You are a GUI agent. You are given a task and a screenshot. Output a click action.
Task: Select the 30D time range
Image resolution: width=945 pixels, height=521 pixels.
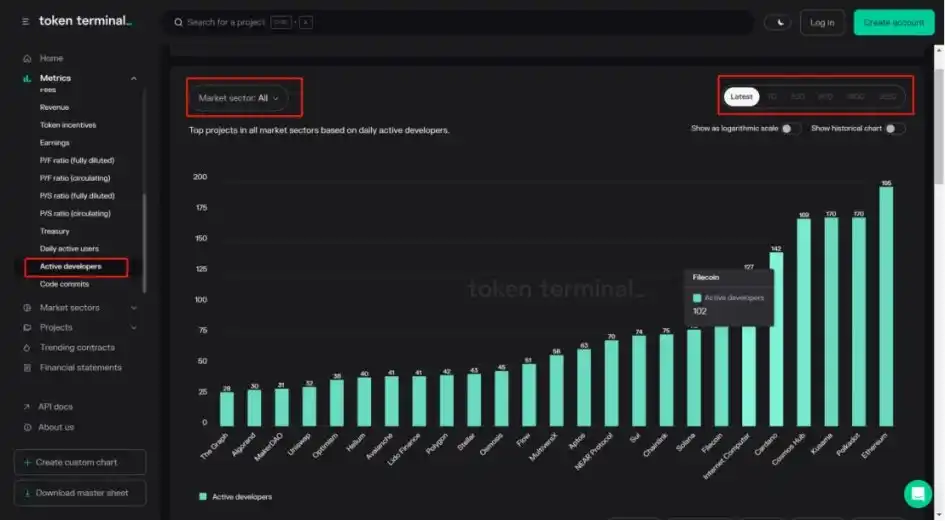(x=797, y=96)
